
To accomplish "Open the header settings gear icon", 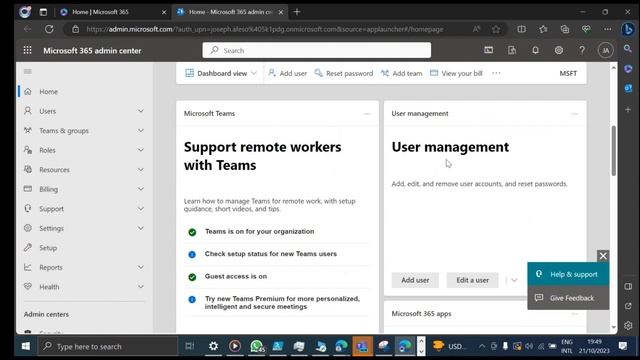I will [x=558, y=50].
